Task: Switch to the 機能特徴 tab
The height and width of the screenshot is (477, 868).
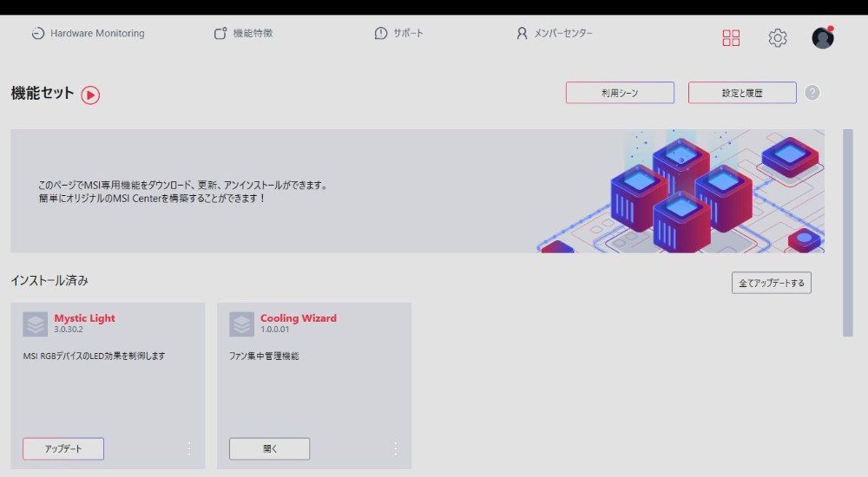Action: (x=244, y=33)
